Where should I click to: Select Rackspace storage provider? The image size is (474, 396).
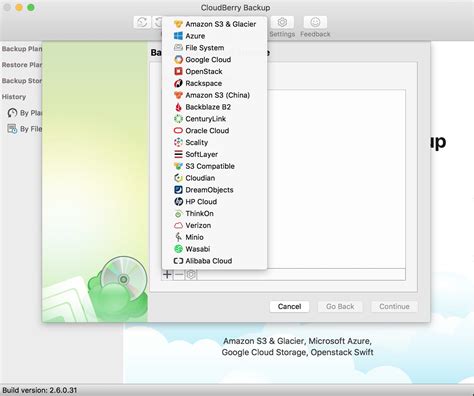[x=214, y=83]
